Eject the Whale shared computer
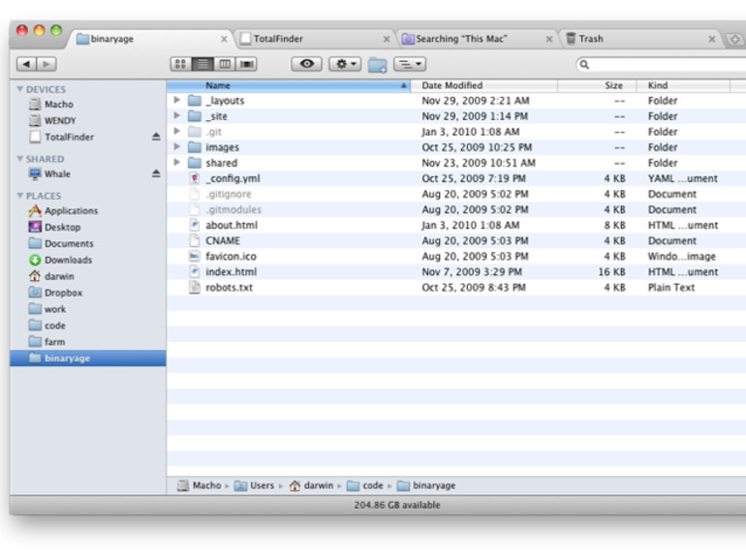 pyautogui.click(x=156, y=174)
